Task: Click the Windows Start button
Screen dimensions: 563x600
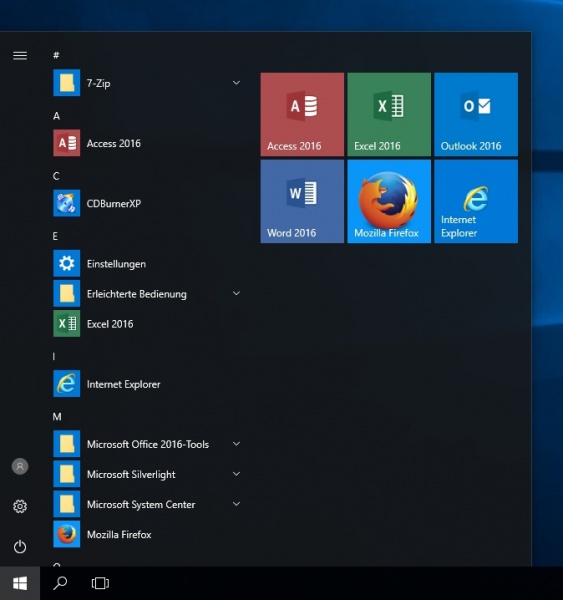Action: (20, 584)
